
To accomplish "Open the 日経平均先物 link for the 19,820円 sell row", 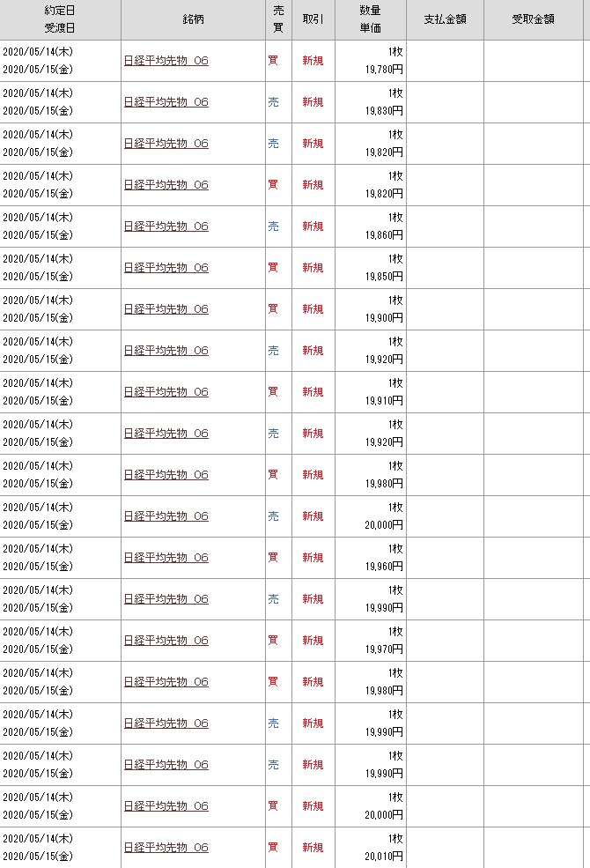I will click(166, 144).
